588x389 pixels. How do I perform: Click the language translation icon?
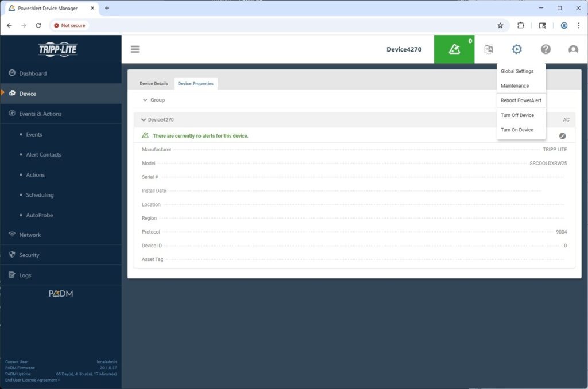pos(489,49)
